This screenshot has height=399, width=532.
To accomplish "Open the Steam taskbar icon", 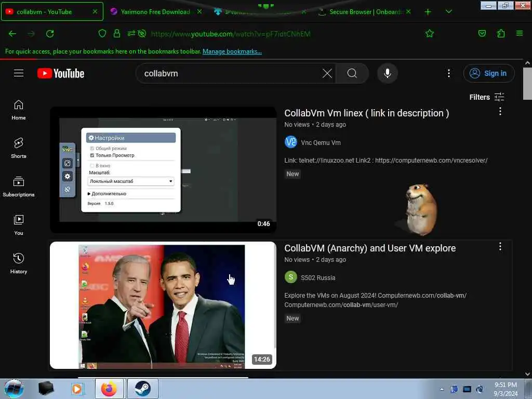I will pyautogui.click(x=142, y=389).
